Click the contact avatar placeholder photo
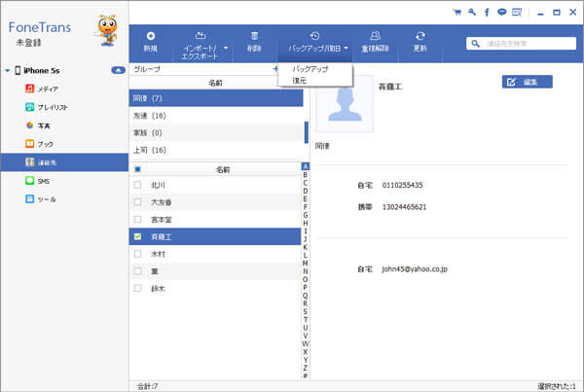 345,103
